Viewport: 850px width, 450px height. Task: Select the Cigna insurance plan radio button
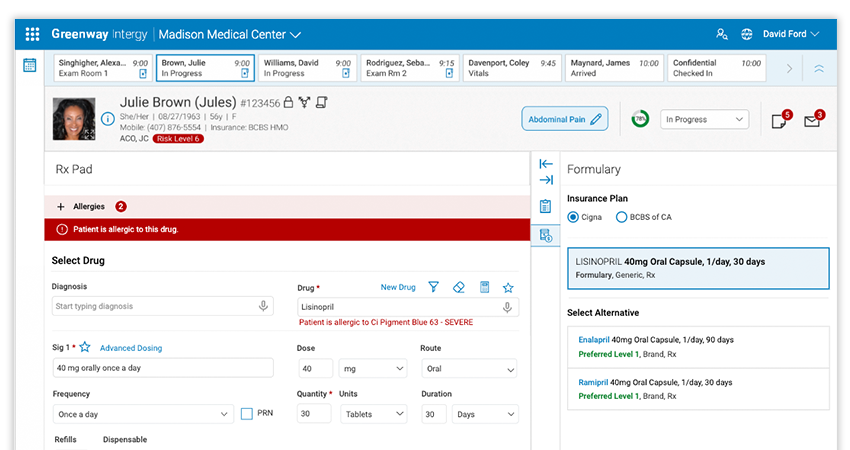[573, 217]
